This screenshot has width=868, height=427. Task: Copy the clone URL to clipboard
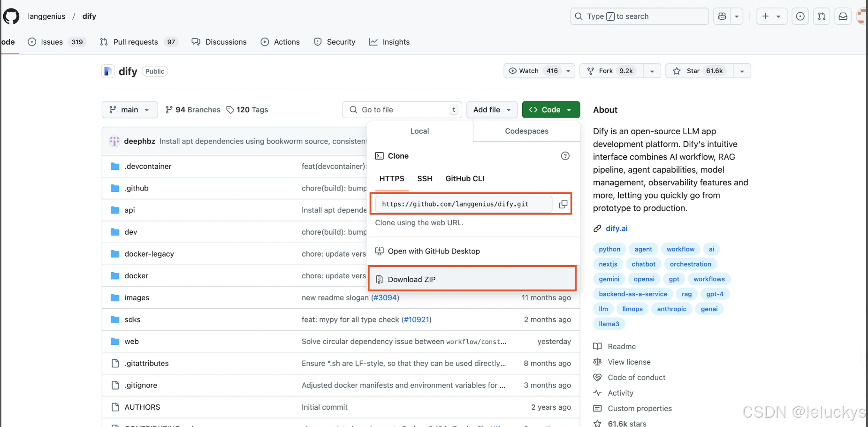563,204
